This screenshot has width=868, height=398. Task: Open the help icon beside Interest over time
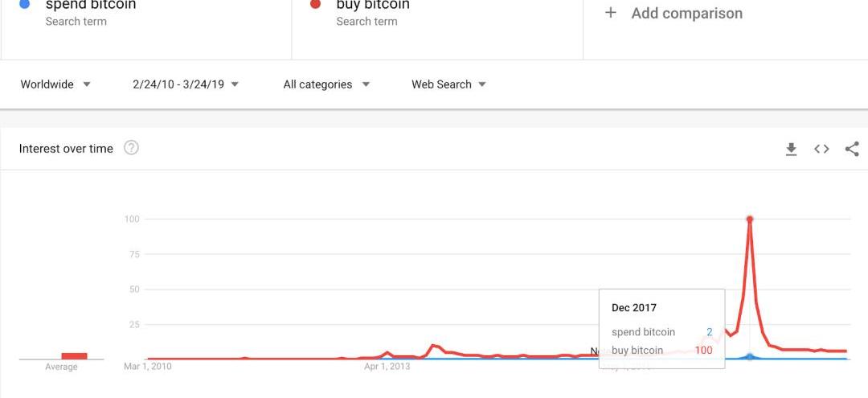click(131, 148)
